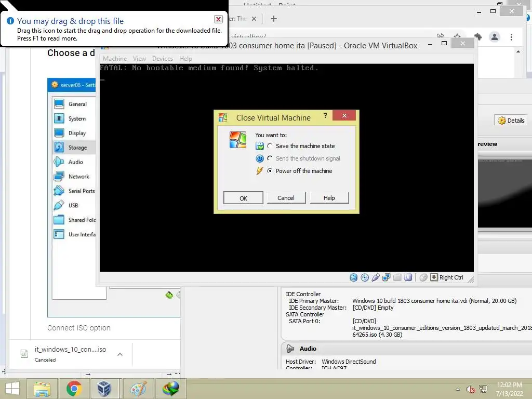Open a new Chrome tab

274,19
